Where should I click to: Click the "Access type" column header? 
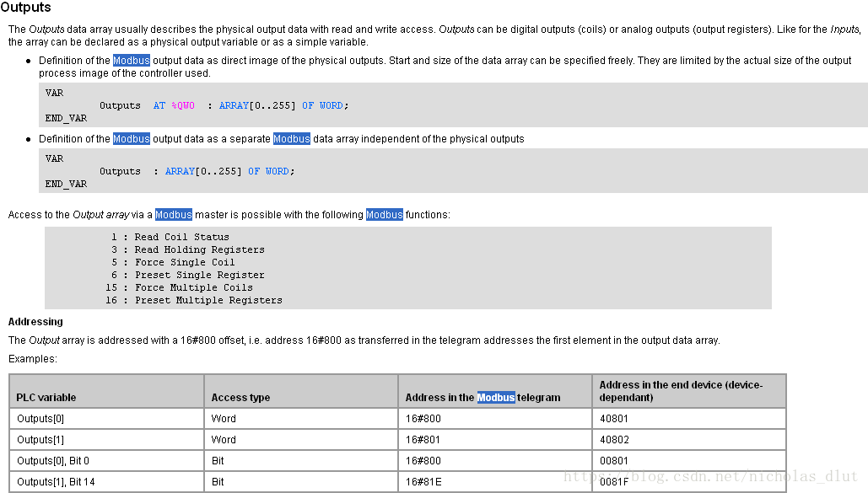click(x=241, y=398)
